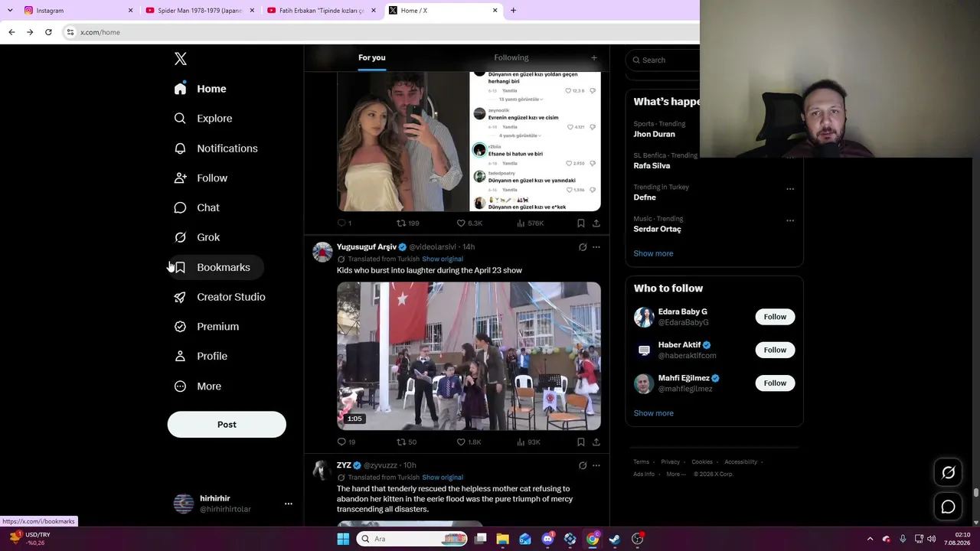
Task: Reload the x.com page
Action: point(48,32)
